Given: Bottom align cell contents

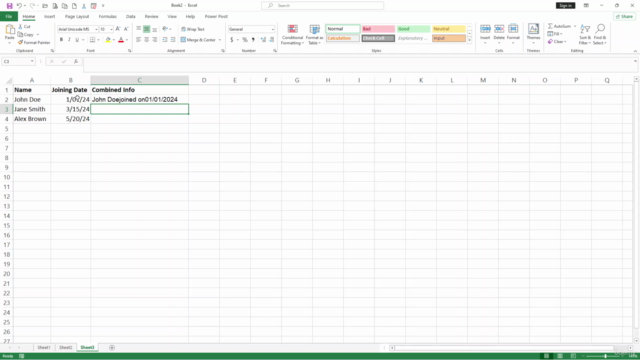Looking at the screenshot, I should click(x=155, y=29).
